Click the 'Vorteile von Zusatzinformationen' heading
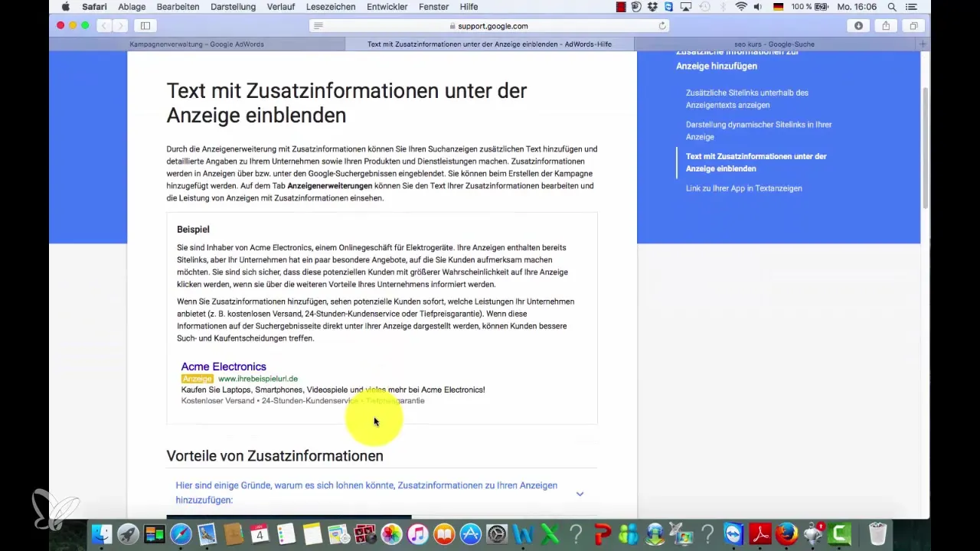Image resolution: width=980 pixels, height=551 pixels. click(275, 456)
